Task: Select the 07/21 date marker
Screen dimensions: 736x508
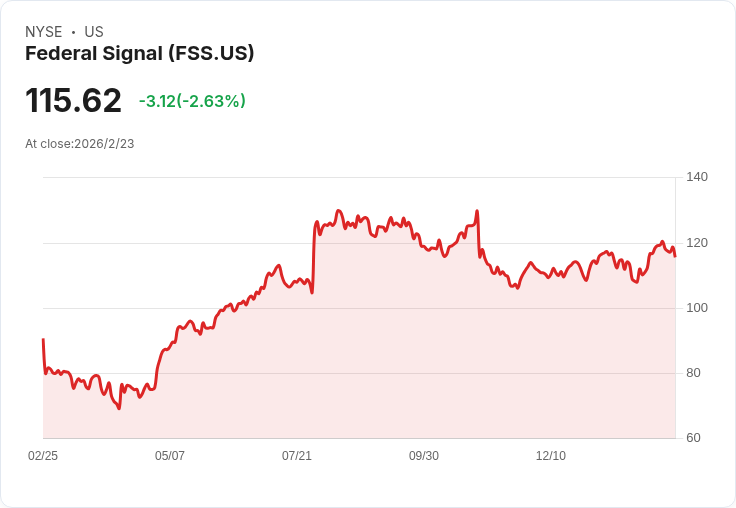Action: click(297, 456)
